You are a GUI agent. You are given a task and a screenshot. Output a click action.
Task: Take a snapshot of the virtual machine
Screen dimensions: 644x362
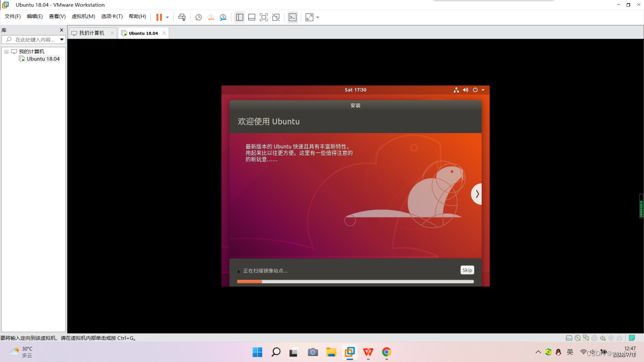click(x=199, y=17)
